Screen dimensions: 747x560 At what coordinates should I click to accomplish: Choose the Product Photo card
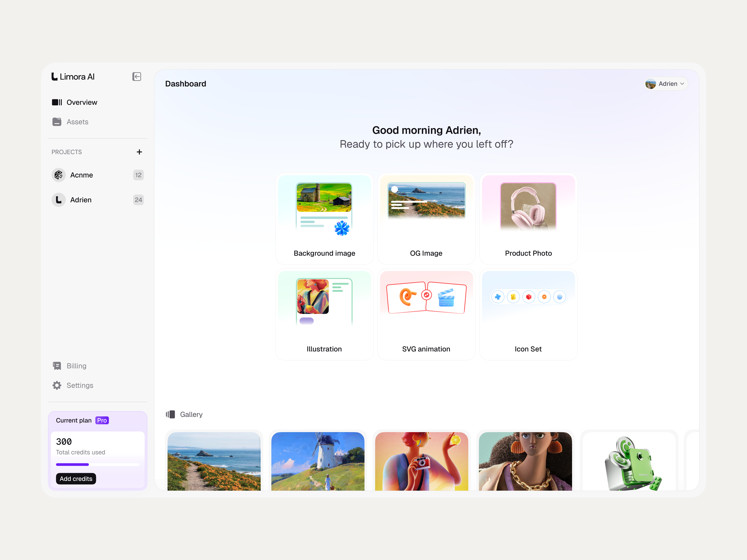coord(529,219)
